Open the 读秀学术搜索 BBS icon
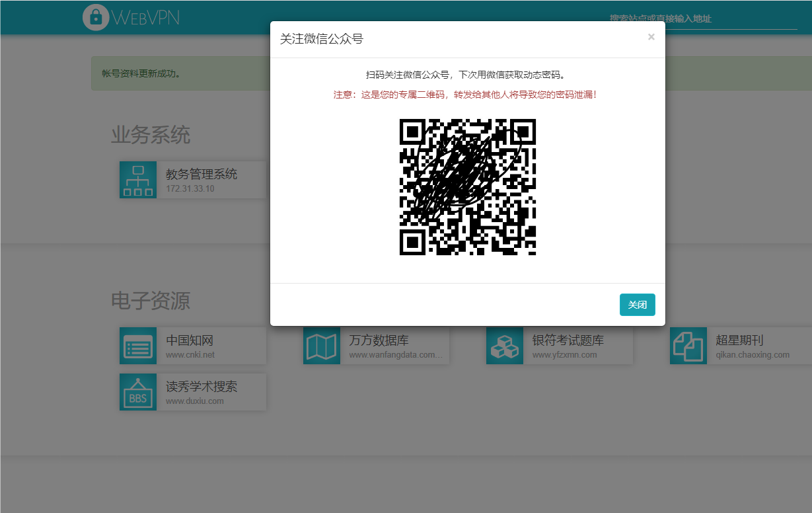This screenshot has width=812, height=513. tap(138, 392)
